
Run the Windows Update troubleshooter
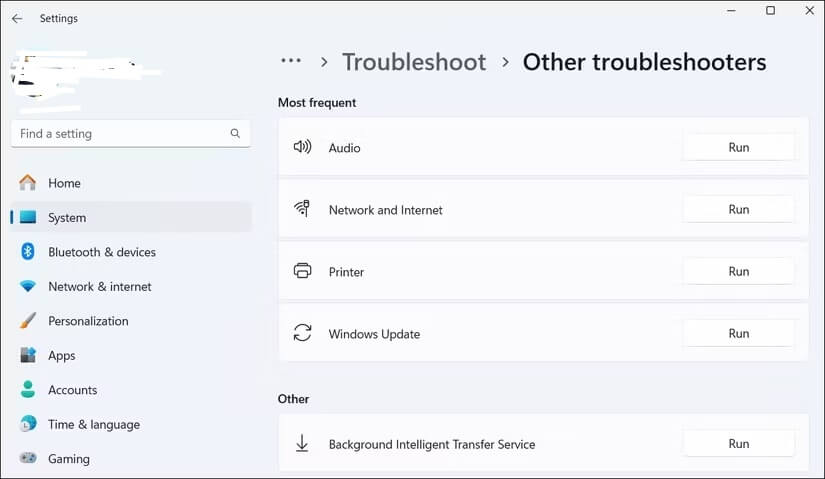pos(738,334)
